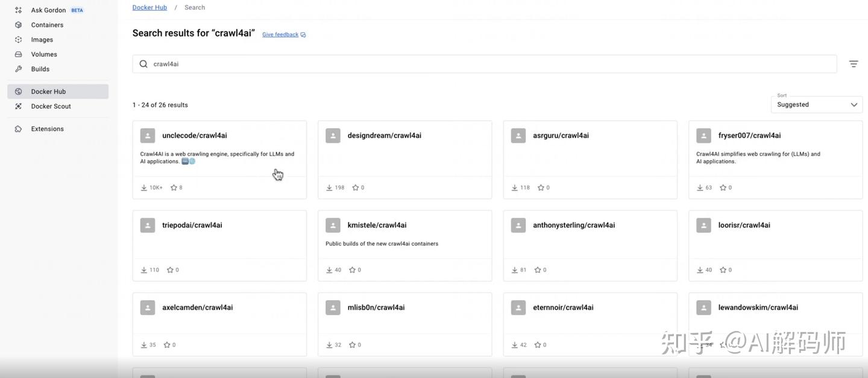This screenshot has width=868, height=378.
Task: Click star icon on axelcamden/crawl4ai card
Action: 167,345
